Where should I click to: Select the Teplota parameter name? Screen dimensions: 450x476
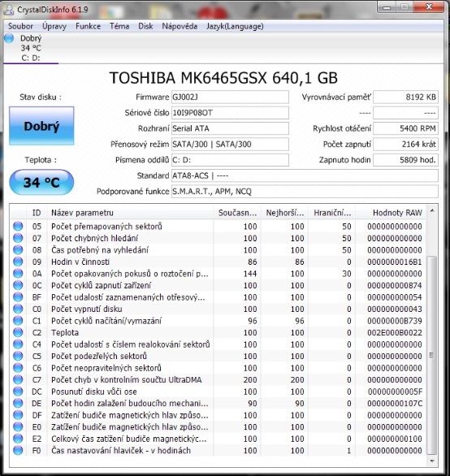(x=65, y=332)
